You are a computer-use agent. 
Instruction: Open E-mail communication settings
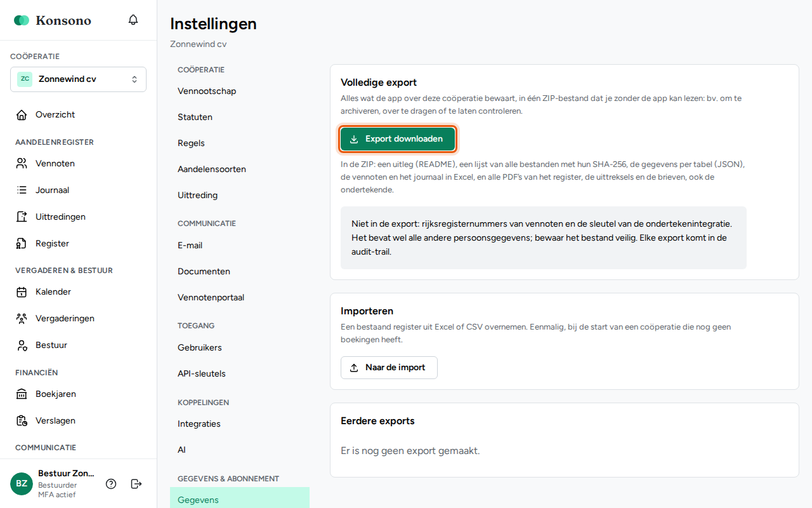[240, 246]
